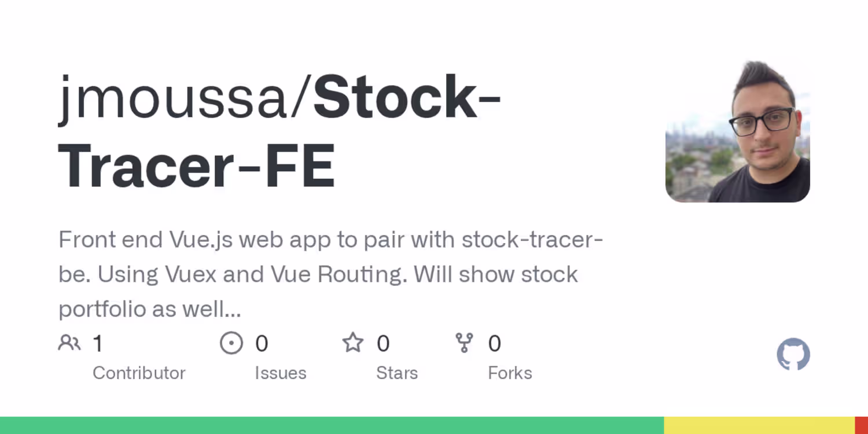Image resolution: width=868 pixels, height=434 pixels.
Task: Open the GitHub Octocat logo
Action: click(x=793, y=354)
